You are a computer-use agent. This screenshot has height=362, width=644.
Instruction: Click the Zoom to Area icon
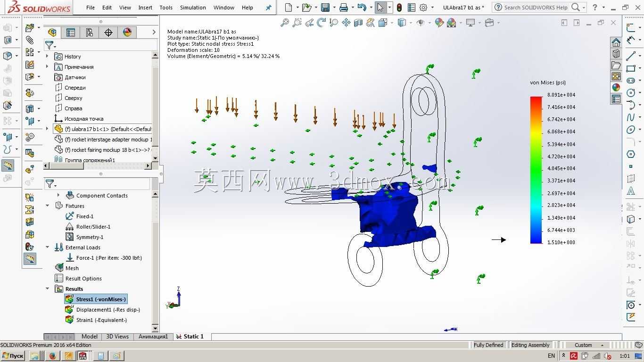tap(297, 23)
